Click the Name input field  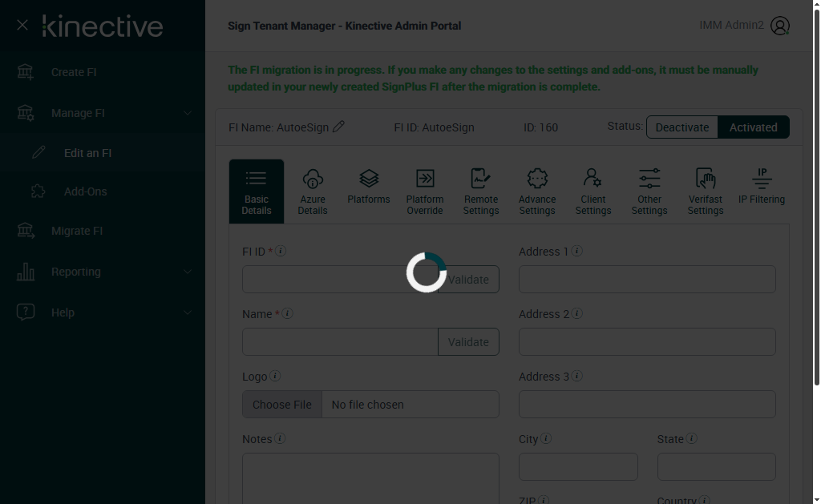click(x=340, y=342)
